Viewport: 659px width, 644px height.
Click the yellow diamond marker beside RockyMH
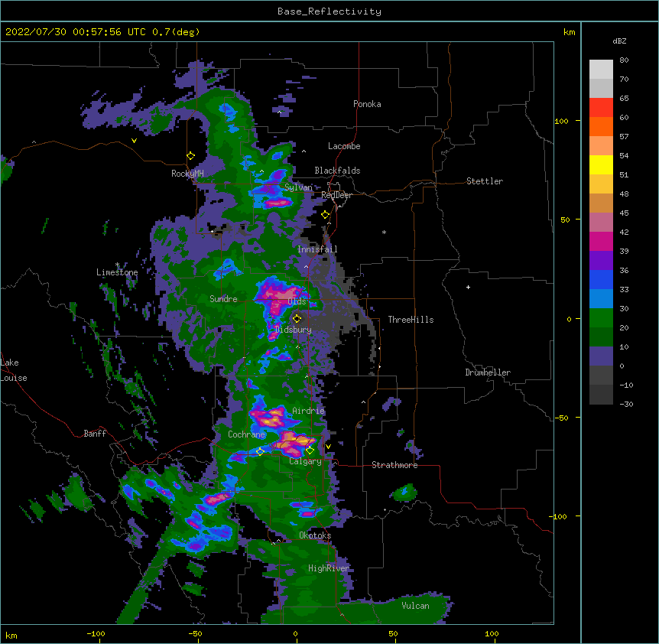(190, 156)
